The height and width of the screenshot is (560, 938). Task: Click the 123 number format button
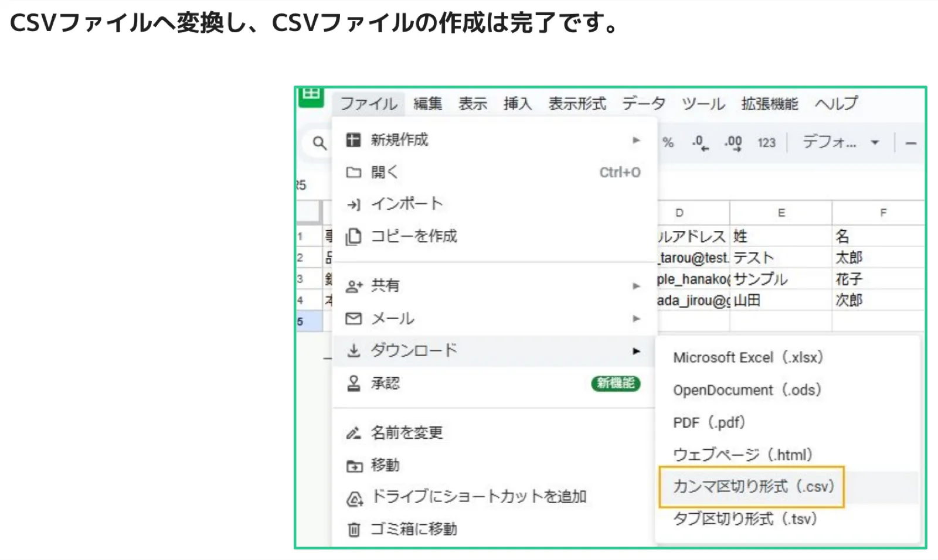click(x=766, y=143)
